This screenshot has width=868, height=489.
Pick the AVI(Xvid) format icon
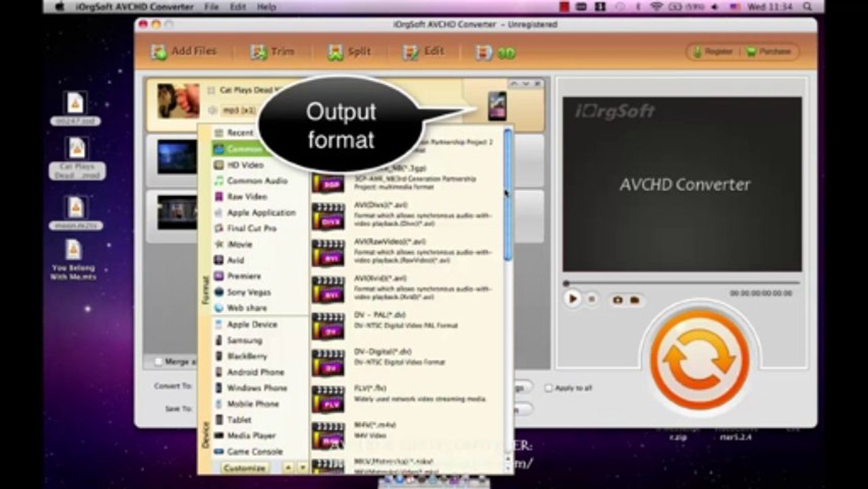click(328, 290)
